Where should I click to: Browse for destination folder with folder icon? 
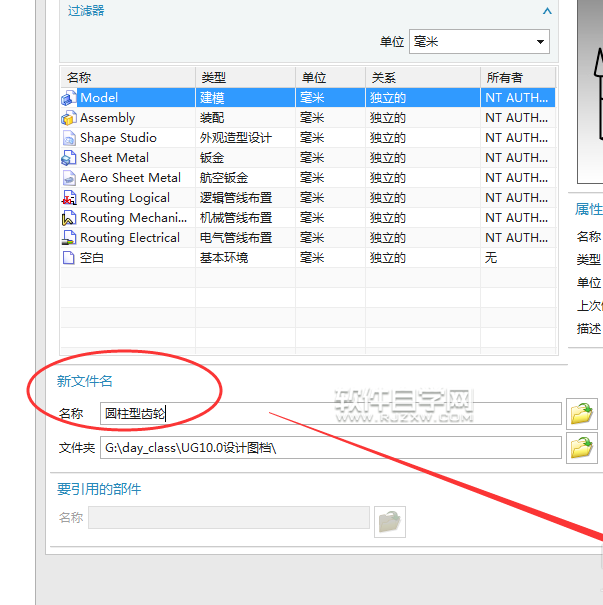coord(582,448)
